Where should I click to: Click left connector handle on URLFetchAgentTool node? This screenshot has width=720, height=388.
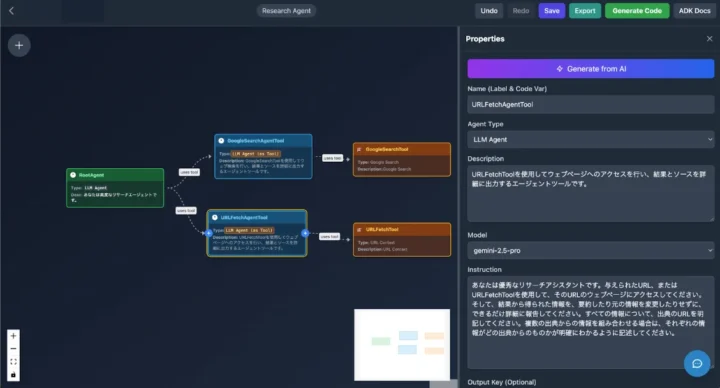coord(208,233)
